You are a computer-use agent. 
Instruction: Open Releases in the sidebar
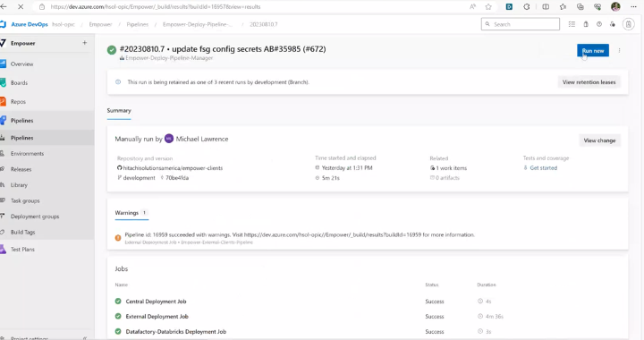[x=21, y=169]
